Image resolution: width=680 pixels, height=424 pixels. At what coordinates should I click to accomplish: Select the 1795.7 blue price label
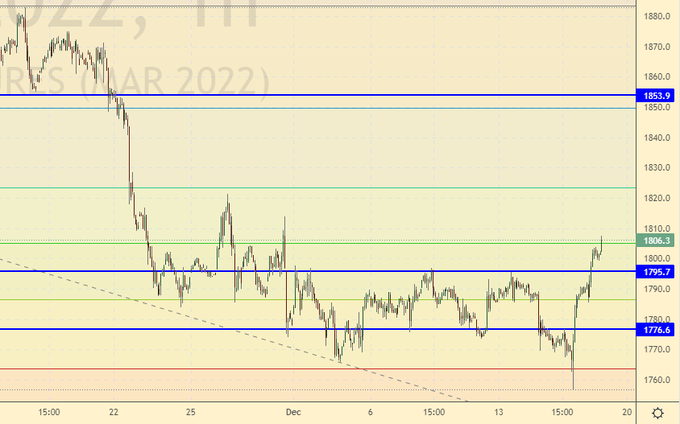pos(656,271)
